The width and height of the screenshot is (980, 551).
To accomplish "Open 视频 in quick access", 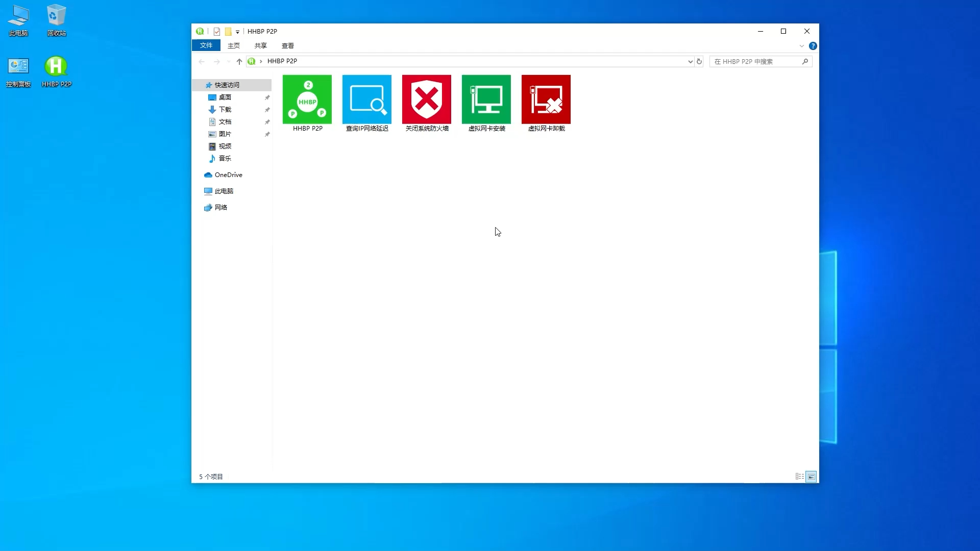I will point(225,146).
